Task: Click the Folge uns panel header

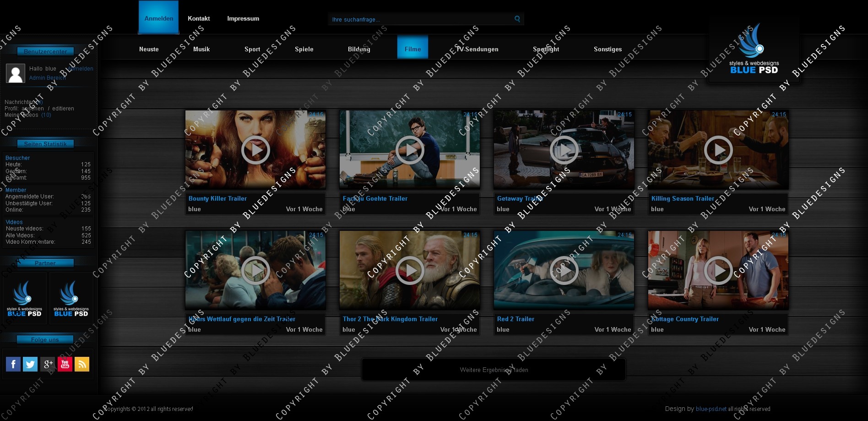Action: pyautogui.click(x=45, y=339)
